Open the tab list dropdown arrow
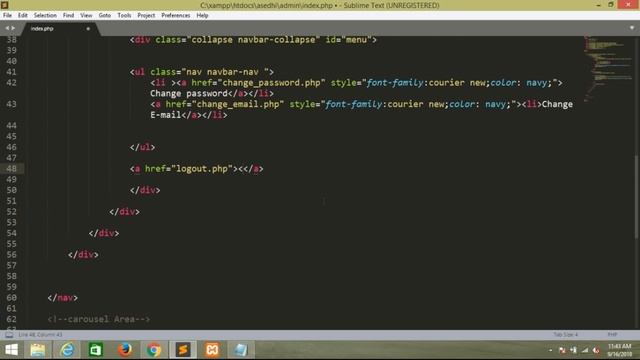The width and height of the screenshot is (640, 360). pos(632,28)
